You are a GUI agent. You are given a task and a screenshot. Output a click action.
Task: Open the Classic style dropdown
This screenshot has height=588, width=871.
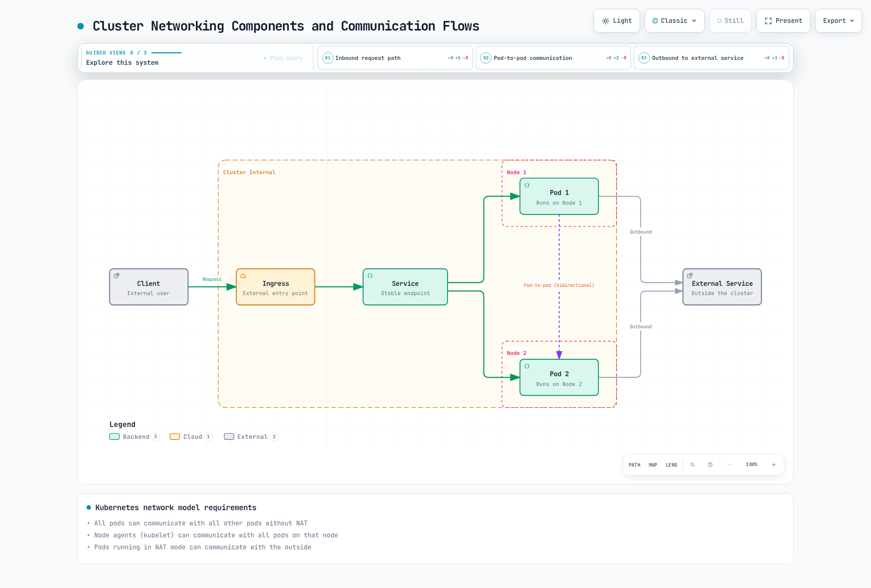674,21
